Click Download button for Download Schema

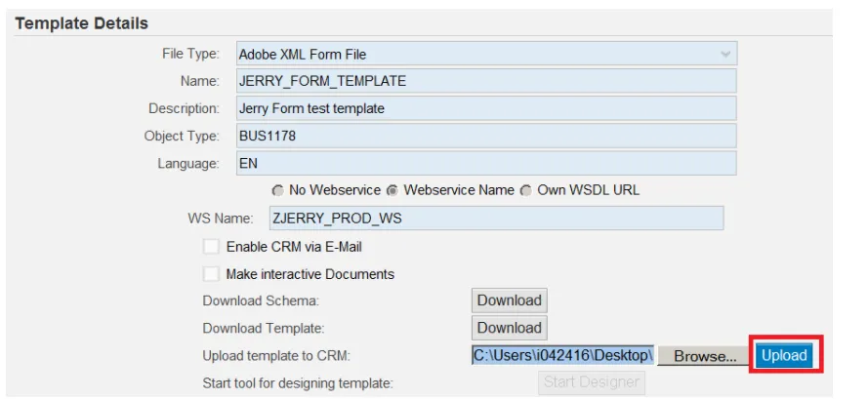coord(510,300)
